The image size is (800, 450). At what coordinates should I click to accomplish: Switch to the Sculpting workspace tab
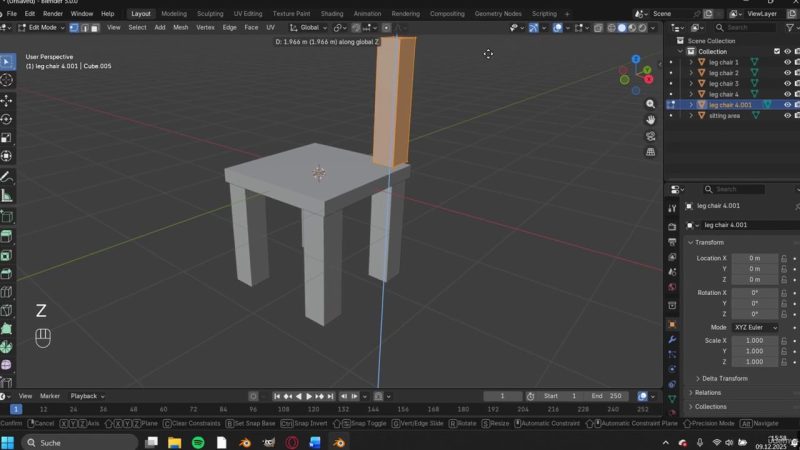point(210,14)
